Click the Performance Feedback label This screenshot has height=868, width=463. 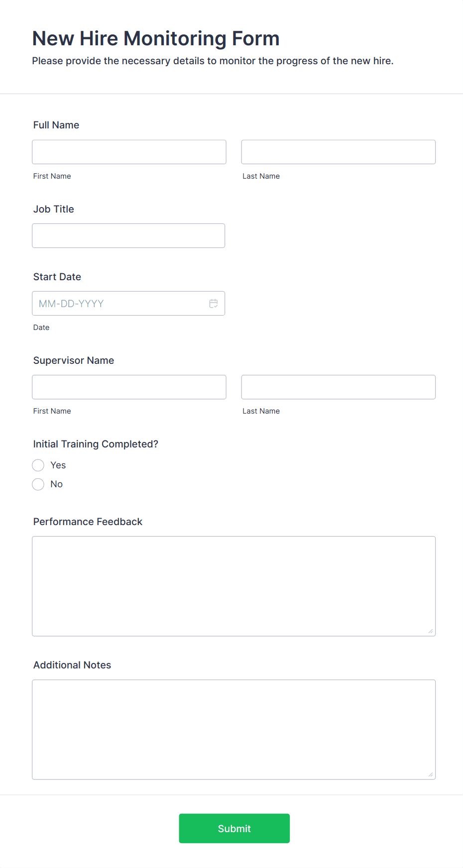point(87,522)
